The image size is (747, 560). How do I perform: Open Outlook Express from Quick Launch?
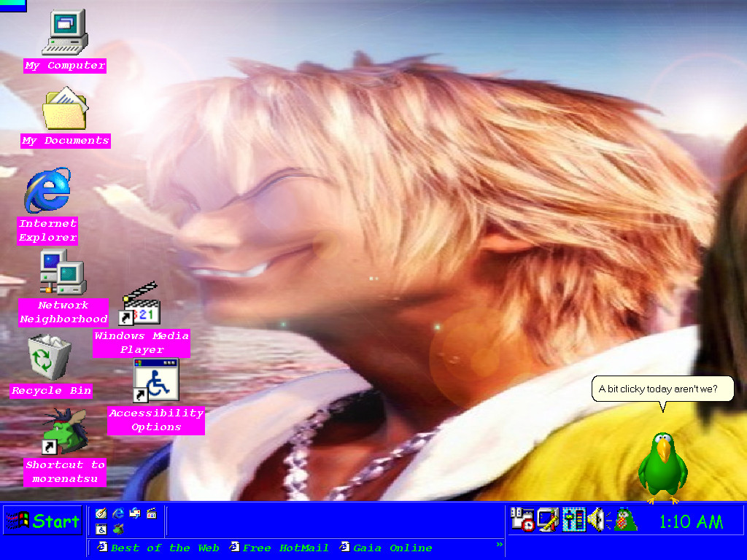135,513
